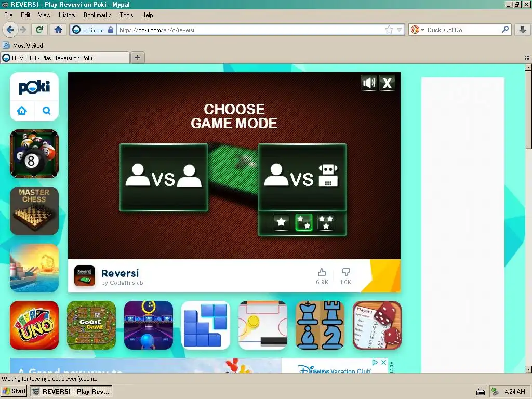The width and height of the screenshot is (532, 399).
Task: Close the Disney ad with X
Action: point(383,362)
